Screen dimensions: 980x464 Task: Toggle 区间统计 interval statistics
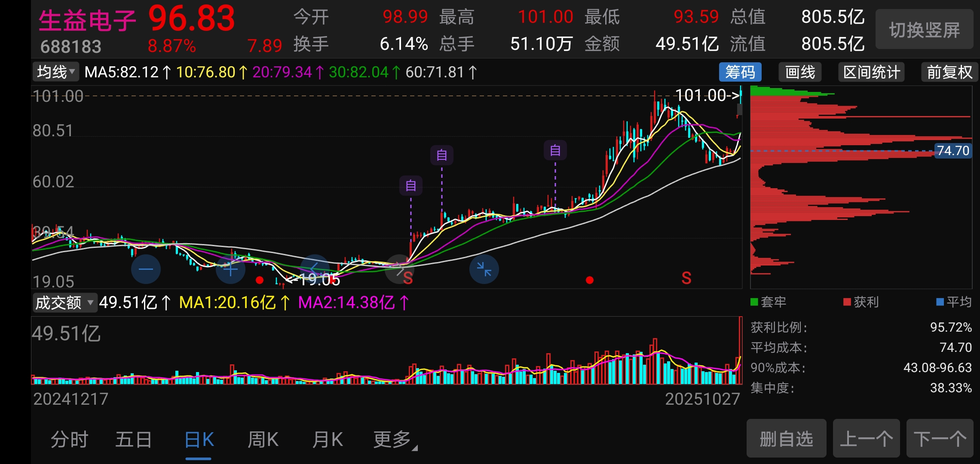click(871, 72)
